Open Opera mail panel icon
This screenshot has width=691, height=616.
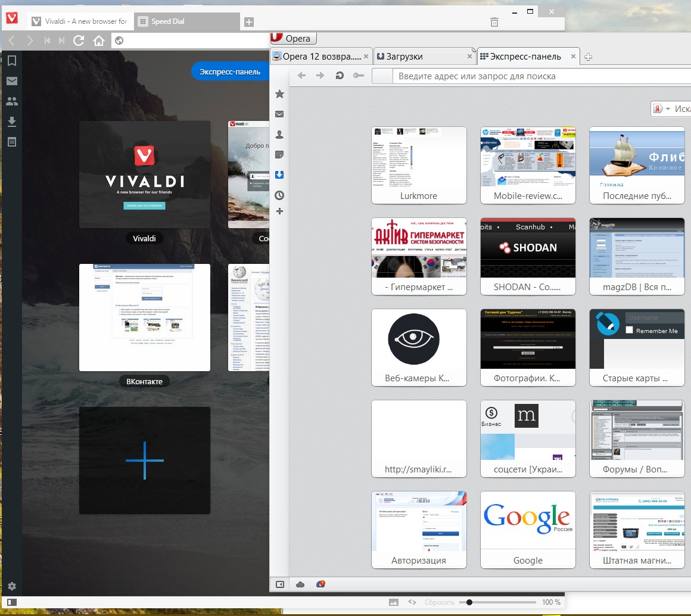pos(279,114)
